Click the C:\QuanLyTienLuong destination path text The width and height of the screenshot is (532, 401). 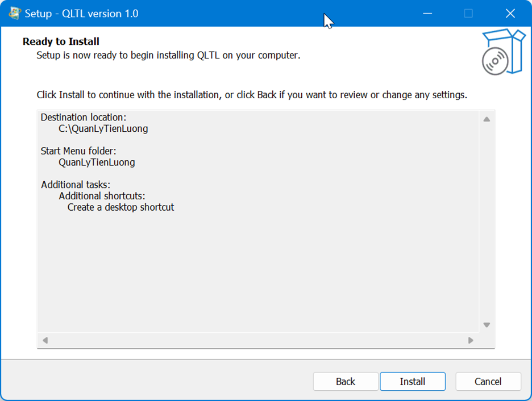(103, 129)
